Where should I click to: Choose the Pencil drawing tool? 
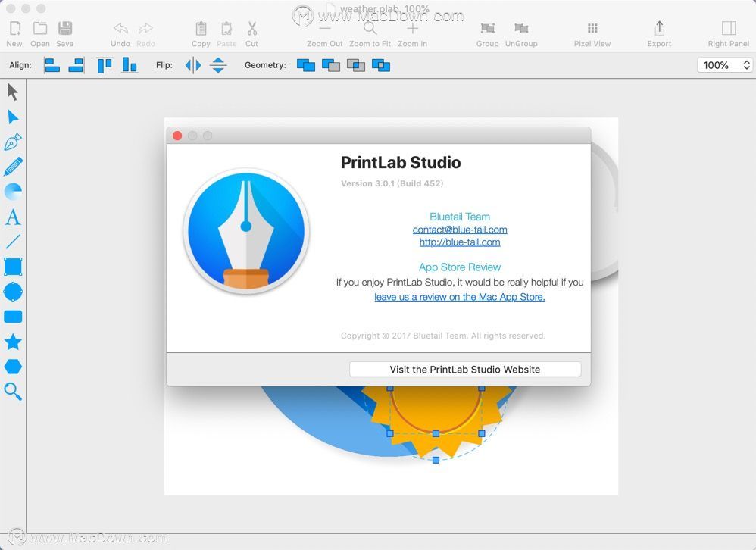(13, 167)
